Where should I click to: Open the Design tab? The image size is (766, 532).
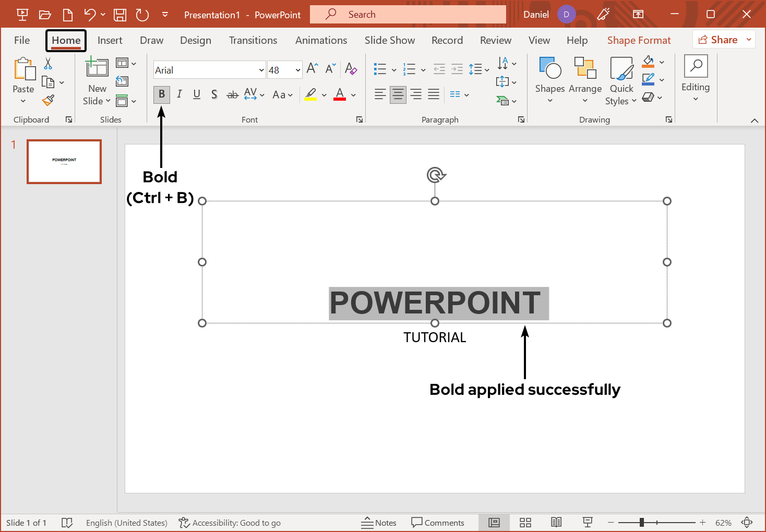(196, 40)
